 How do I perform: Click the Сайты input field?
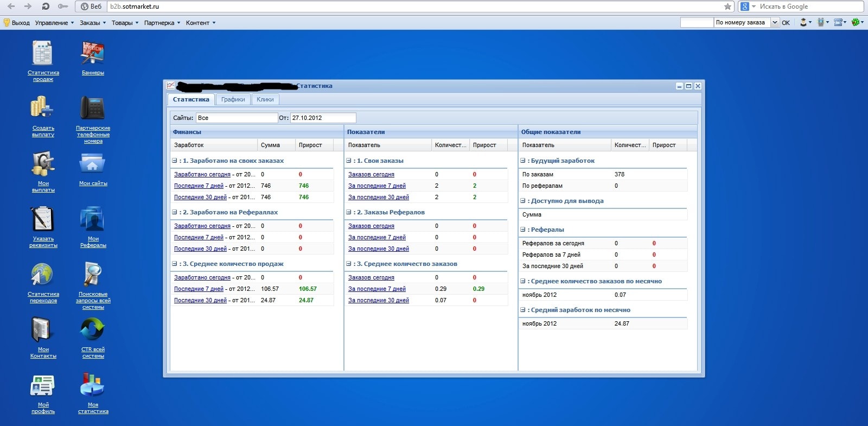click(x=237, y=118)
